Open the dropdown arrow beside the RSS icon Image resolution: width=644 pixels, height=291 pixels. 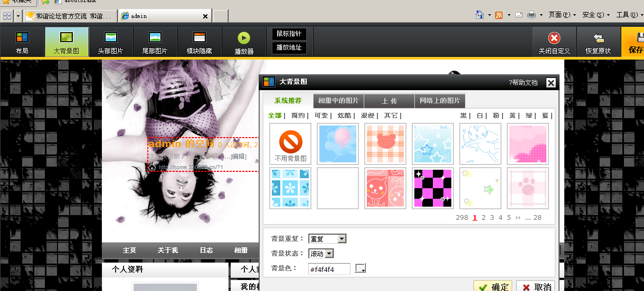(509, 15)
